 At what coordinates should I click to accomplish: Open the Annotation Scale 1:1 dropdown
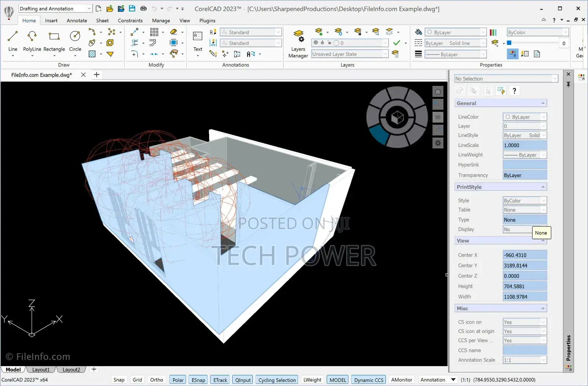pos(525,360)
